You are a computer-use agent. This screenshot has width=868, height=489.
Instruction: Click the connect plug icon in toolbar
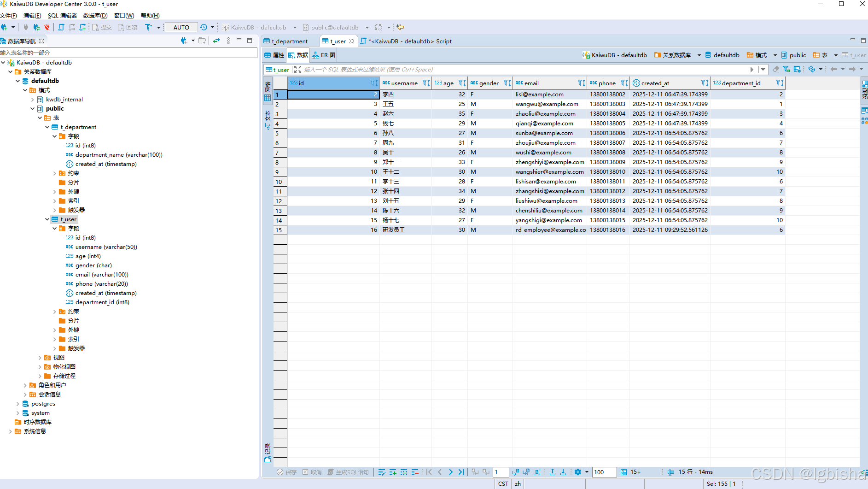[x=26, y=27]
